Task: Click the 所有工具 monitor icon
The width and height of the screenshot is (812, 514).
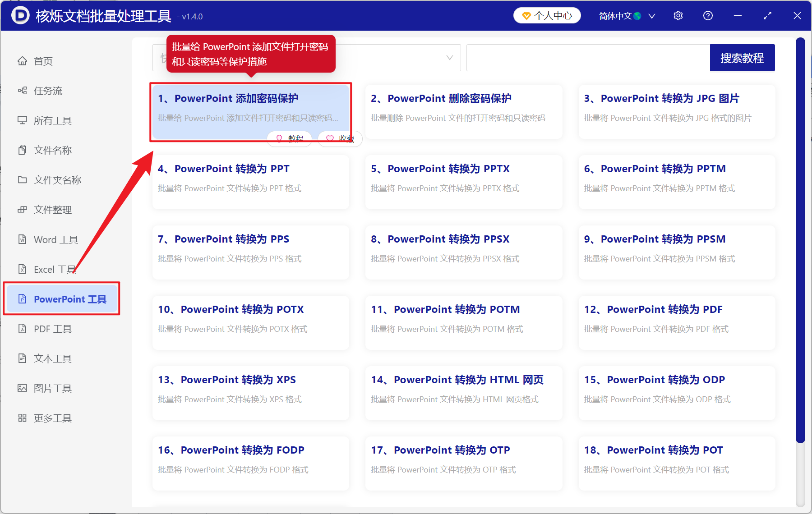Action: pos(23,120)
